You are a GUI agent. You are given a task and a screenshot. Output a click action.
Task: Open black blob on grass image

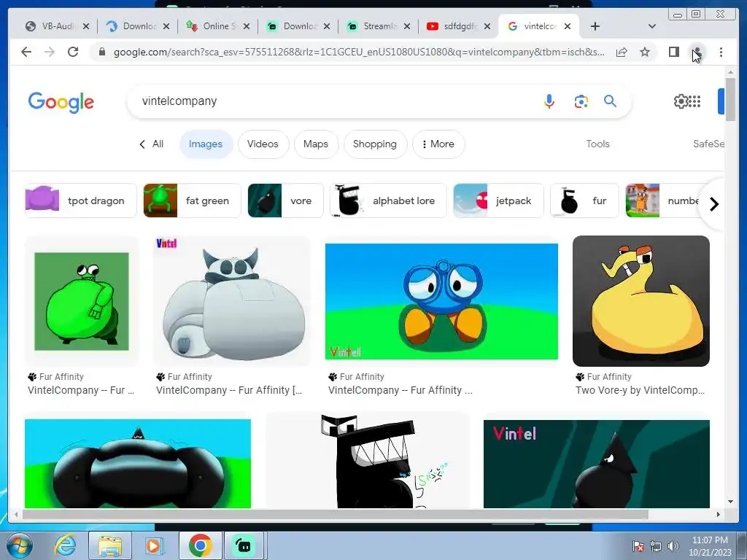point(138,463)
